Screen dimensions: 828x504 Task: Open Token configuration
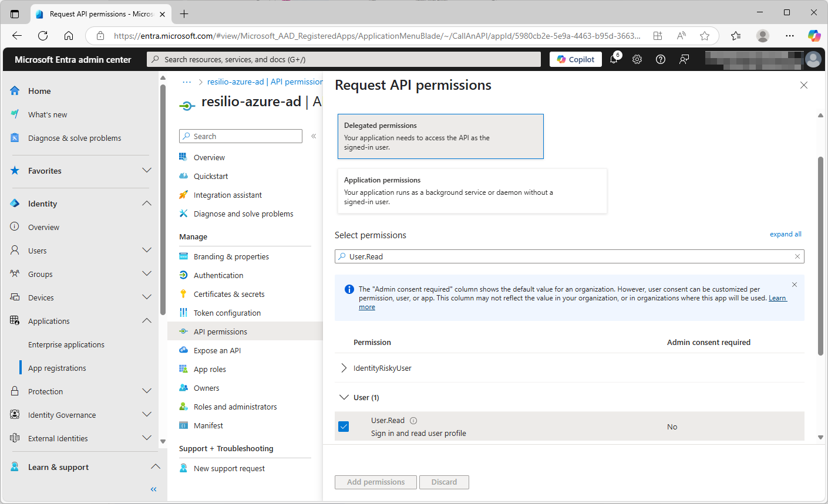[x=227, y=312]
